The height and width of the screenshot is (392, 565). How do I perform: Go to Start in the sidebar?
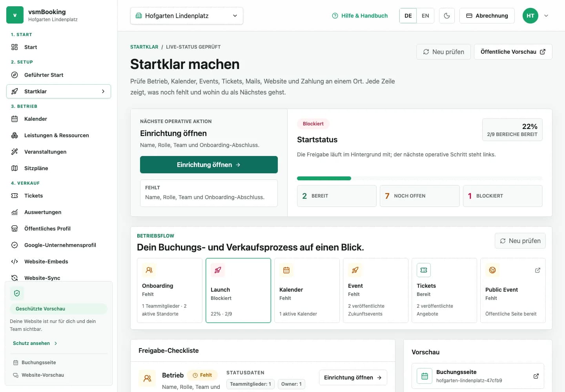(59, 47)
